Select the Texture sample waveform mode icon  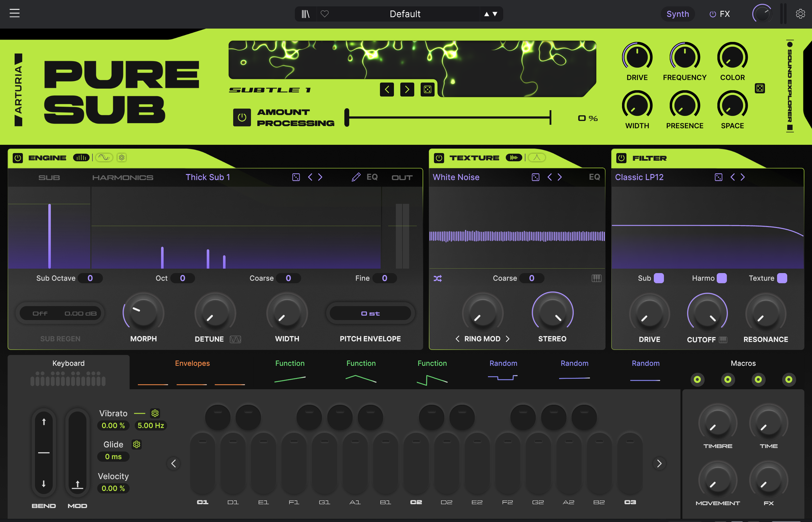point(514,158)
